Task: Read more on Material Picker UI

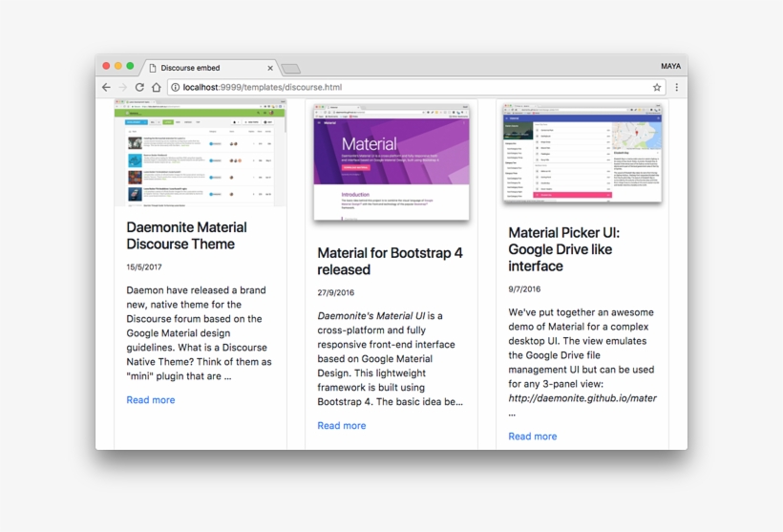Action: coord(533,436)
